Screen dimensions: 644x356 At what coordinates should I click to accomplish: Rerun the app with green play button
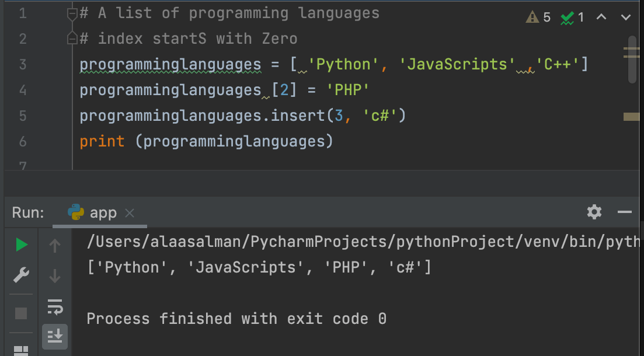22,245
